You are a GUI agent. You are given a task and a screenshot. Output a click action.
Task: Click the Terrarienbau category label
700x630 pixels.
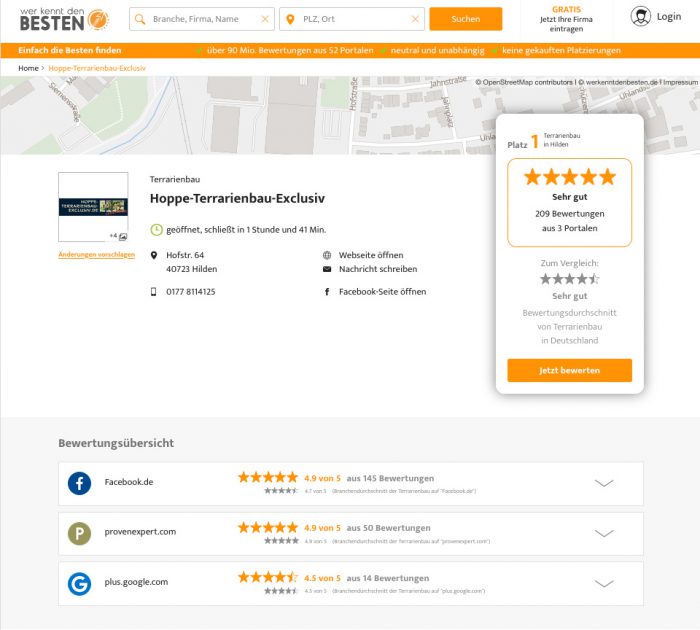175,179
